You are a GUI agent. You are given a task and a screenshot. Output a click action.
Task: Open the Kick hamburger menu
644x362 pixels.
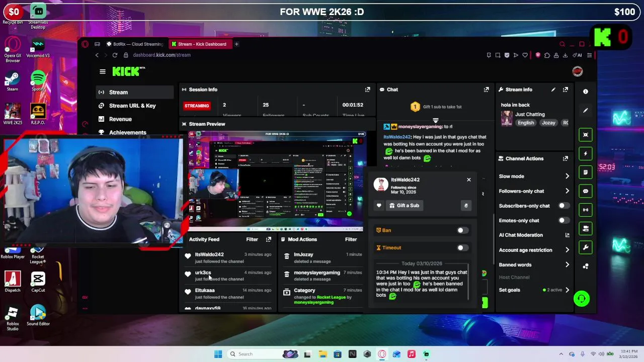103,71
